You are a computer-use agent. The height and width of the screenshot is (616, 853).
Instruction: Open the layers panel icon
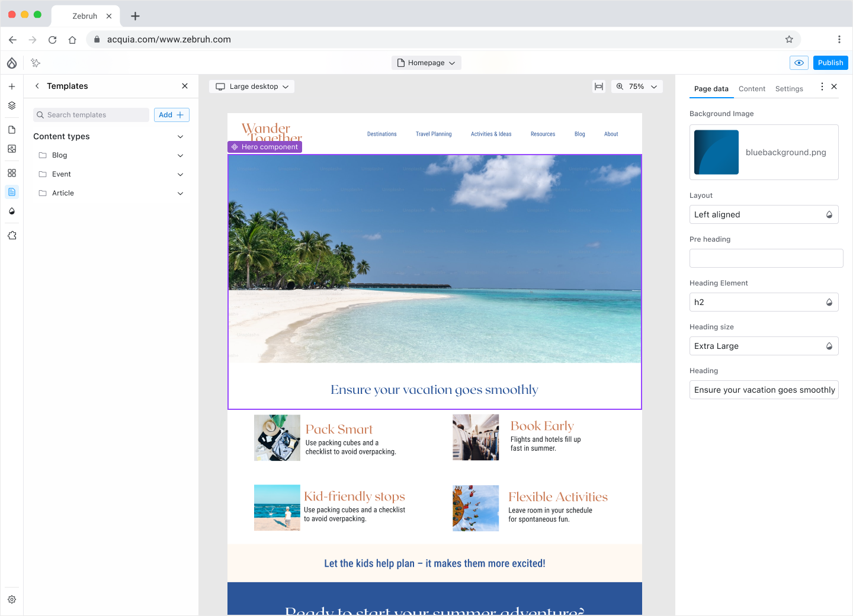coord(12,105)
